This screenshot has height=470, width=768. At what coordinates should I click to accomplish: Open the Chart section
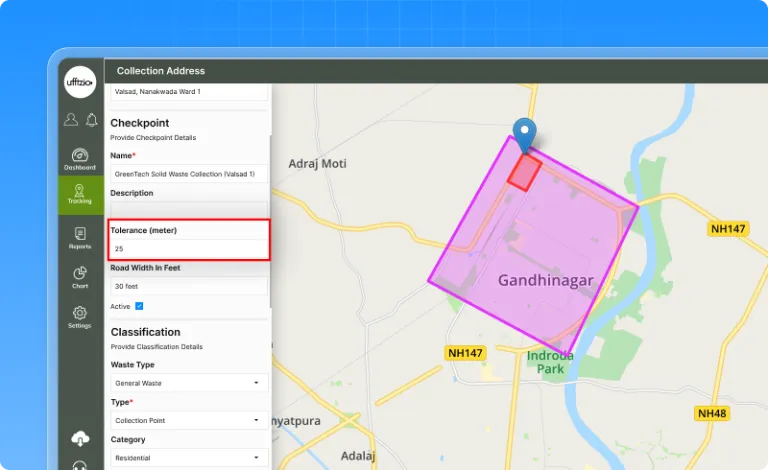pos(80,277)
